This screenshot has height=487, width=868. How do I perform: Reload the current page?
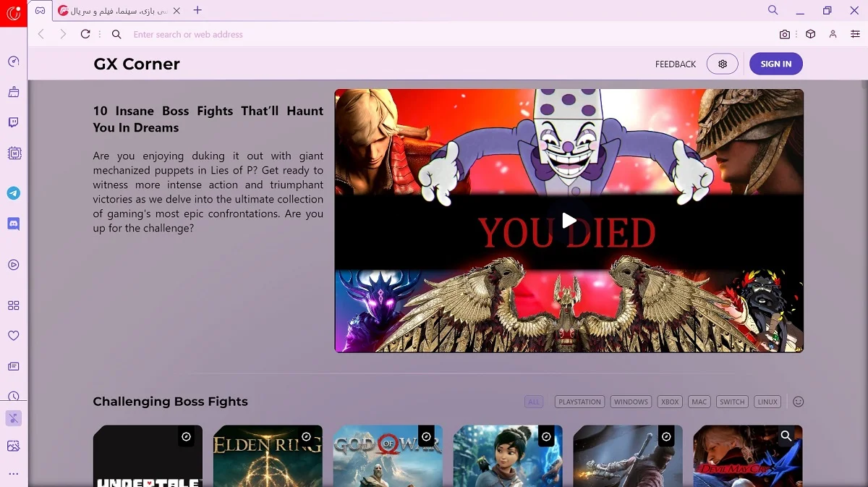(x=85, y=34)
